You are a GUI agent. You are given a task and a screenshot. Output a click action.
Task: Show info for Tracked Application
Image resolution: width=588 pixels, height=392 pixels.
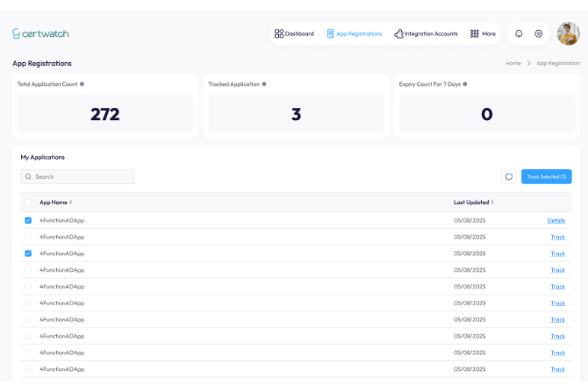(264, 84)
